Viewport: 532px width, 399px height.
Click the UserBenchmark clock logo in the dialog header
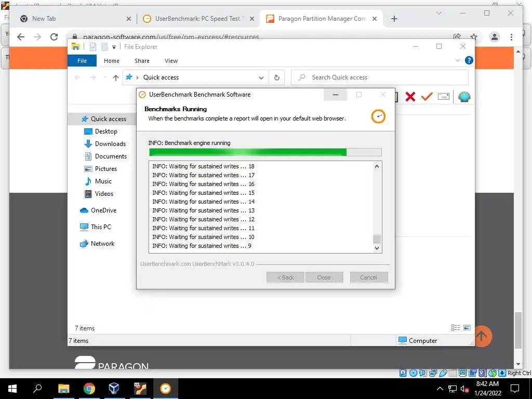coord(378,116)
